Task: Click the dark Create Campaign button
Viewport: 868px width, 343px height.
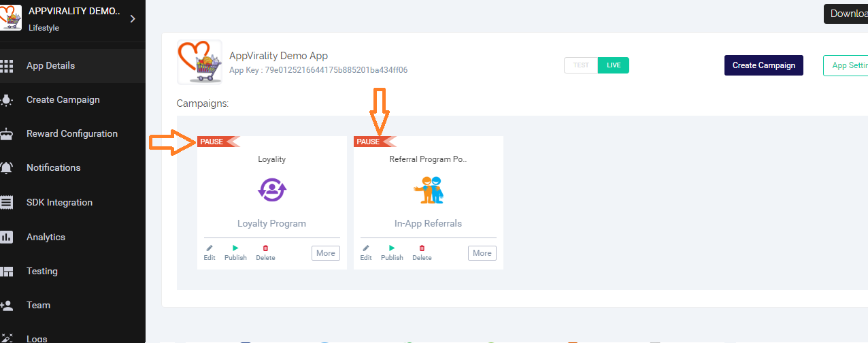Action: [764, 65]
